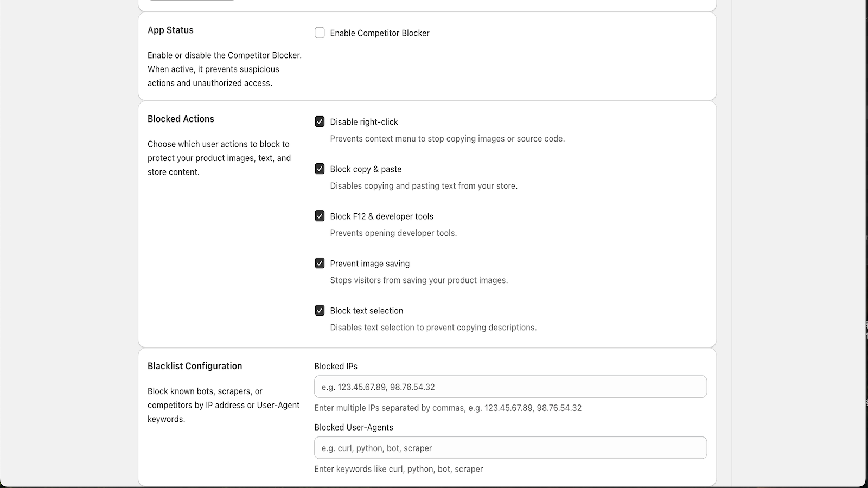
Task: Select the App Status section heading
Action: coord(170,30)
